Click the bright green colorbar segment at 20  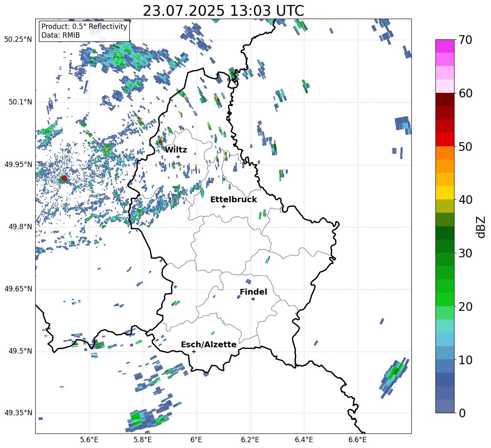[x=445, y=299]
